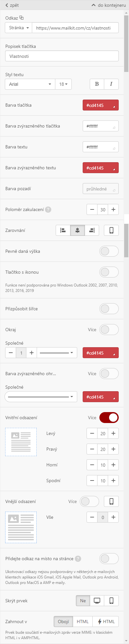Viewport: 129px width, 644px height.
Task: Click help icon beside Poloměr zakulacení
Action: [48, 209]
